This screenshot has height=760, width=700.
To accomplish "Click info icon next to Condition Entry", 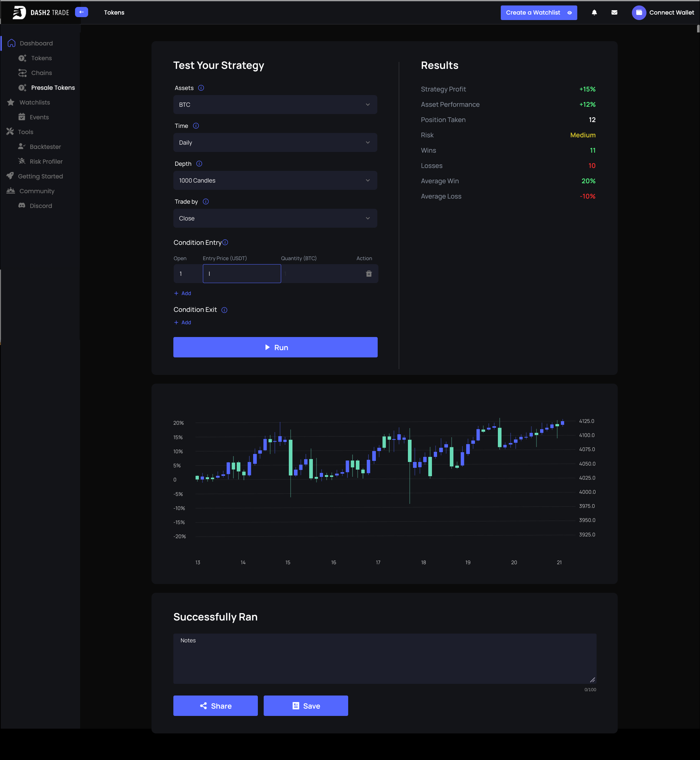I will click(225, 243).
